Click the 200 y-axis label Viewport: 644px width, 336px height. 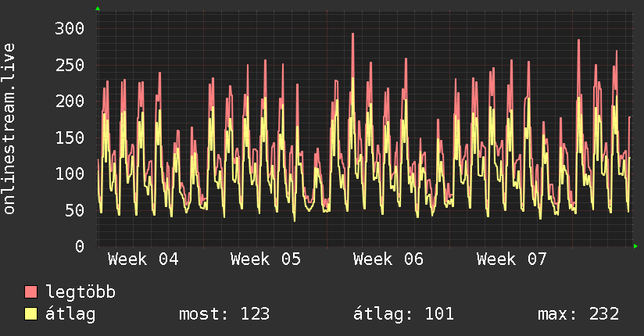[69, 101]
